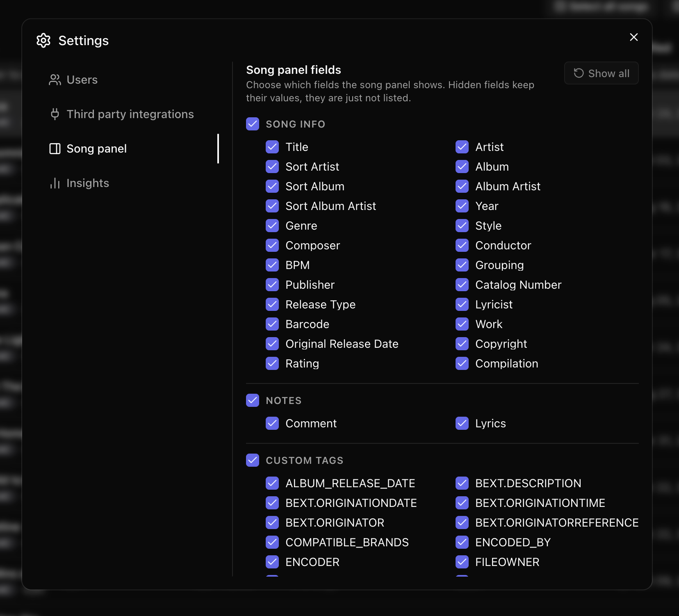679x616 pixels.
Task: Uncheck the Lyrics field
Action: (462, 423)
